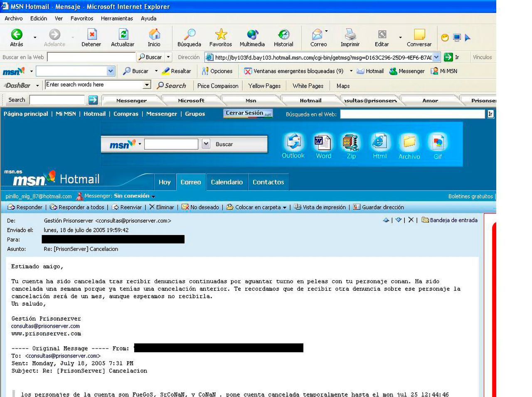Expand the dropdown next to the Correo icon
The height and width of the screenshot is (397, 532).
(327, 31)
